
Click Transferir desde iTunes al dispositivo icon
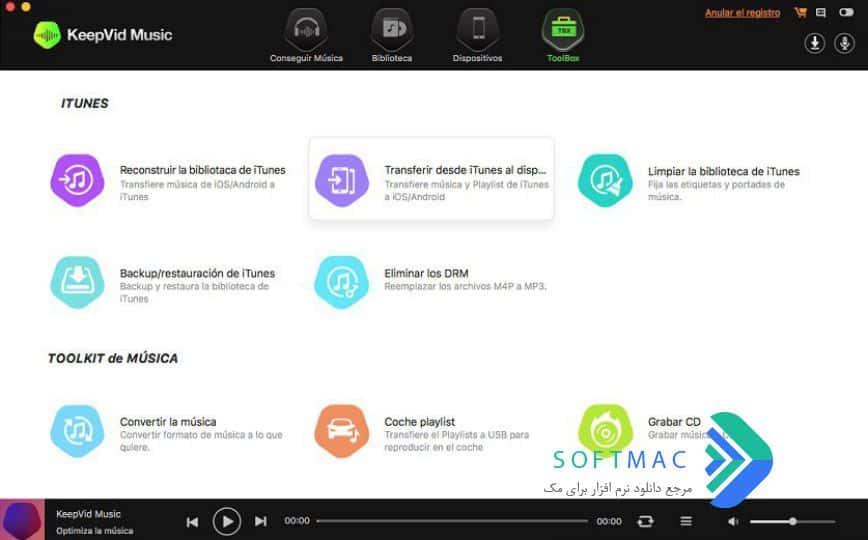point(342,181)
